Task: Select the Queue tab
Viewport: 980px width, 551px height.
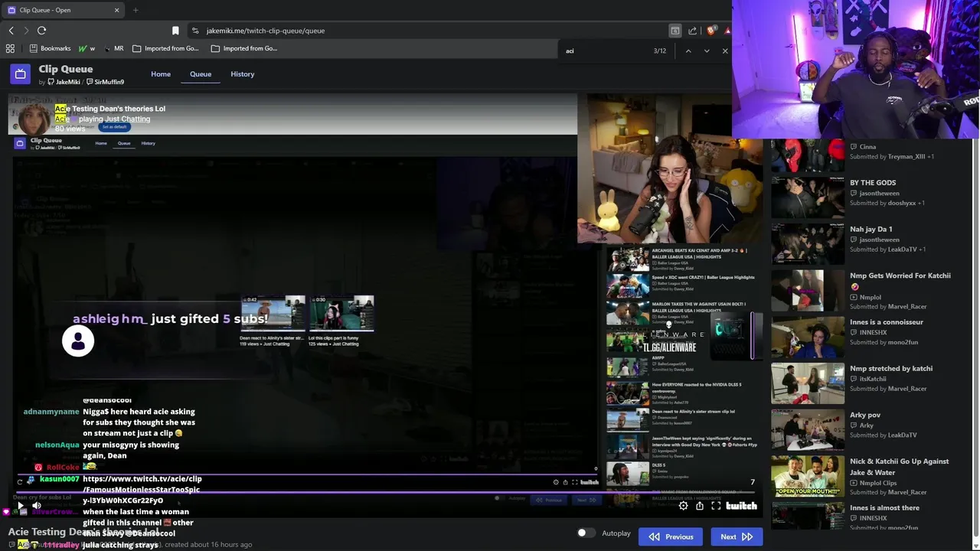Action: click(x=201, y=74)
